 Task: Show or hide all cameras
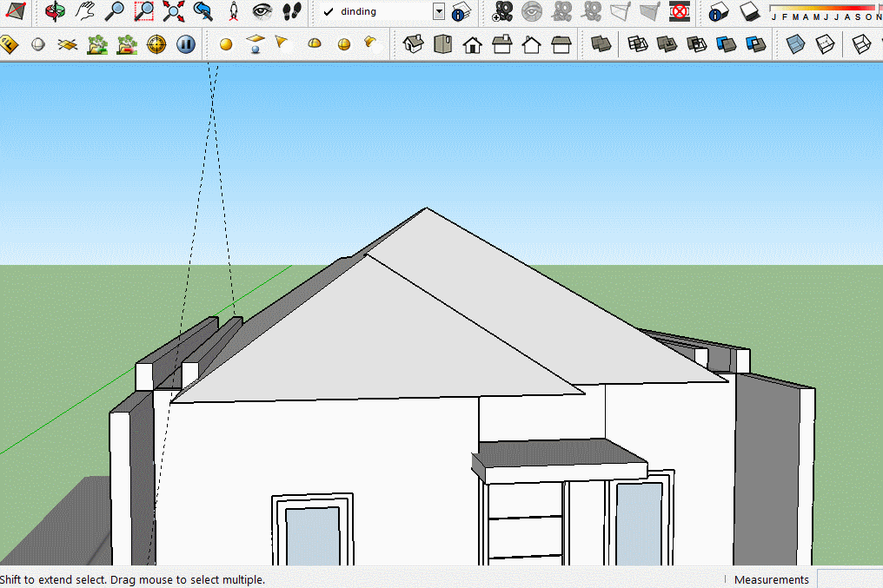(x=591, y=11)
